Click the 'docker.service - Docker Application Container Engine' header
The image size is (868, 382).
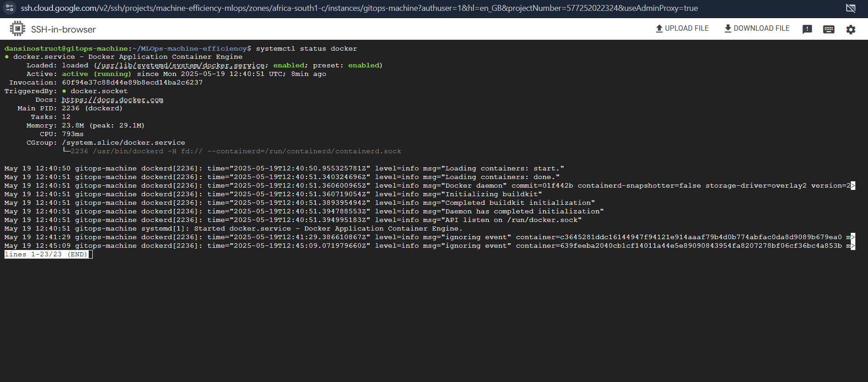tap(128, 57)
